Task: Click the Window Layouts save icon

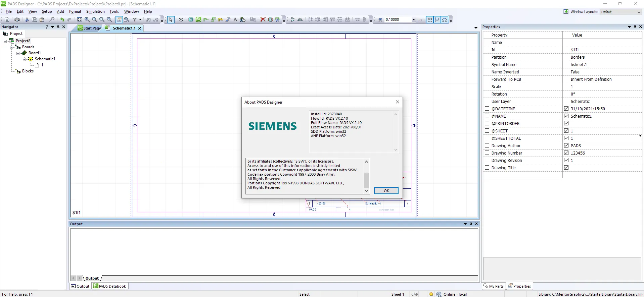Action: tap(566, 12)
